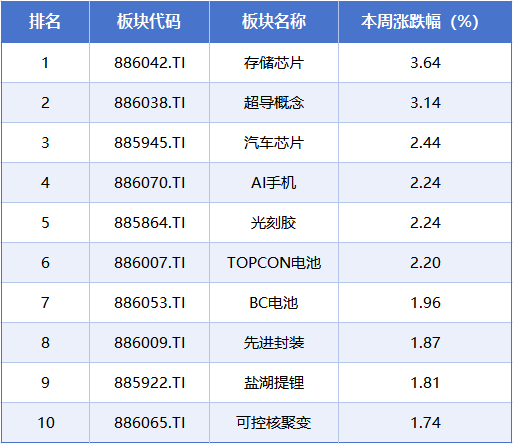Select the 可控核聚变 cell

pyautogui.click(x=274, y=423)
